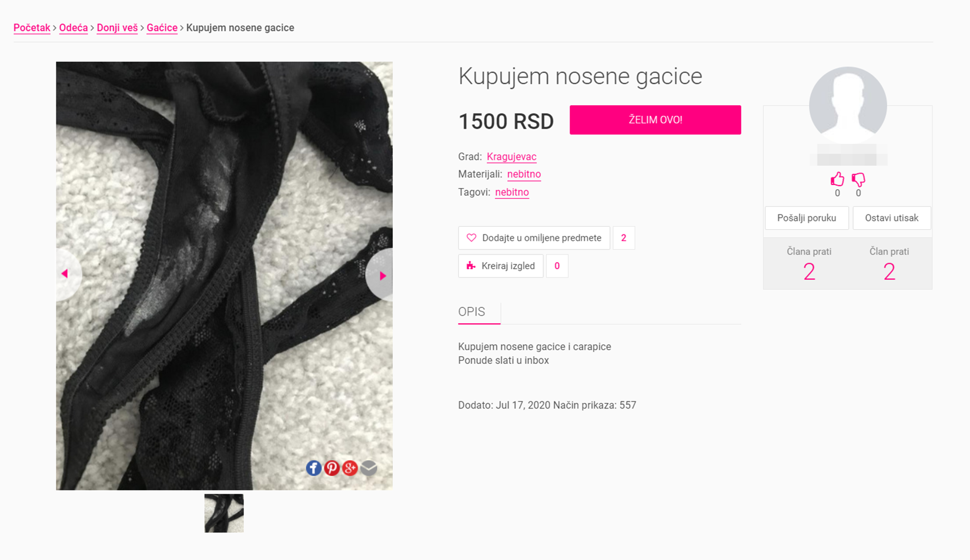970x560 pixels.
Task: Open Donji veš breadcrumb link
Action: pyautogui.click(x=117, y=28)
